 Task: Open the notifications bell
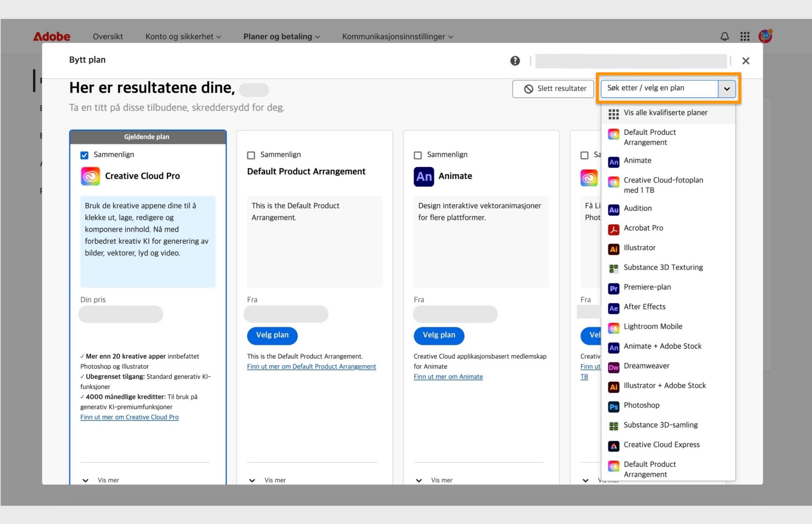click(x=724, y=37)
